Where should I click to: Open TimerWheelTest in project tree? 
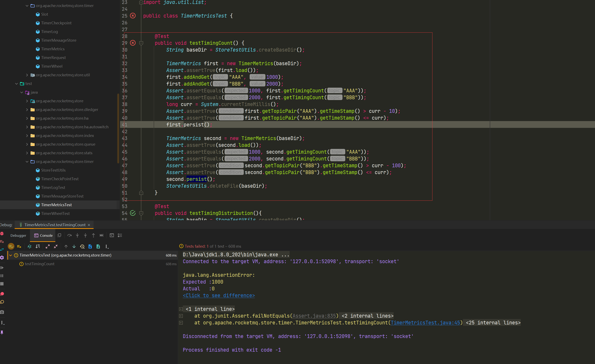coord(55,213)
